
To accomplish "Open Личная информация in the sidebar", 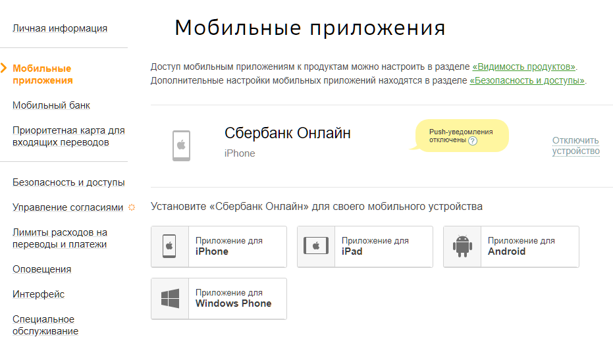I will coord(60,28).
